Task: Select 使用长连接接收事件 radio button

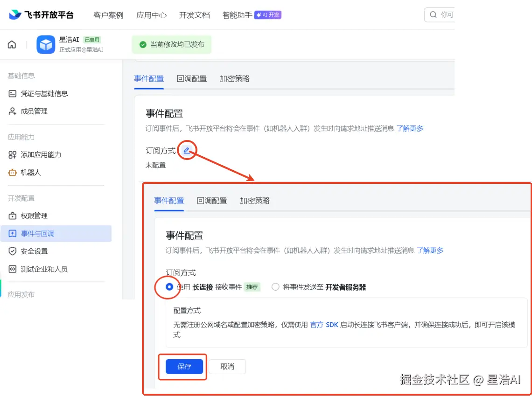Action: coord(169,287)
